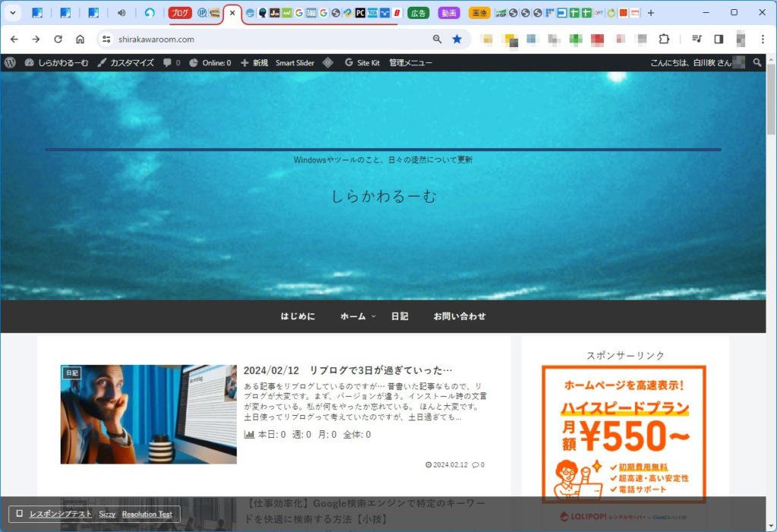Image resolution: width=777 pixels, height=532 pixels.
Task: Click the WordPress logo in admin bar
Action: [10, 63]
